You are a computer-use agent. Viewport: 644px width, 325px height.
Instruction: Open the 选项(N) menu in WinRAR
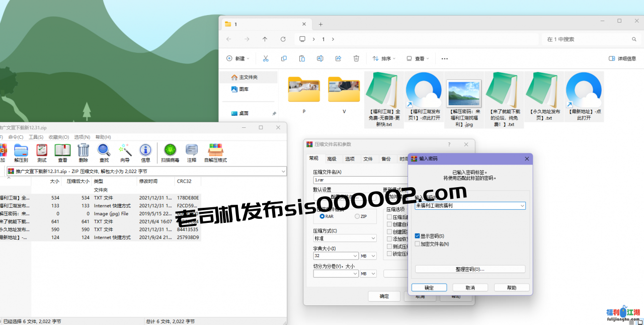(x=82, y=137)
